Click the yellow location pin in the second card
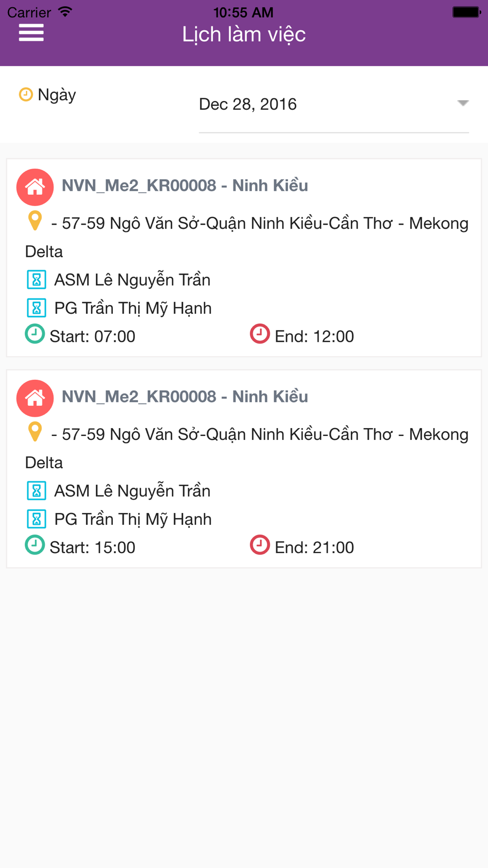The width and height of the screenshot is (488, 868). click(x=35, y=432)
